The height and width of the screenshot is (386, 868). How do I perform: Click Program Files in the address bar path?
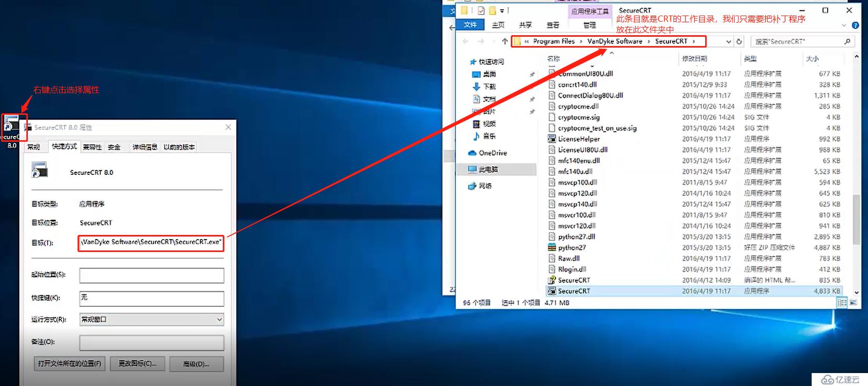click(554, 41)
